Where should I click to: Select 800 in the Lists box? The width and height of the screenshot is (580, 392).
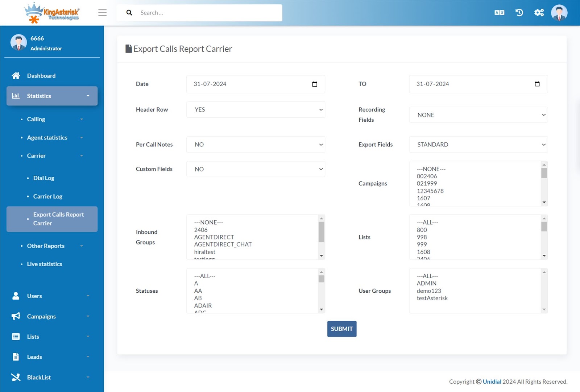422,230
